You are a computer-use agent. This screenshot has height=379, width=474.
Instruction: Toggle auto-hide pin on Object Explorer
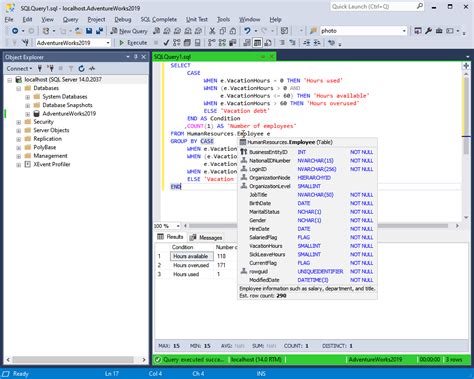pyautogui.click(x=136, y=57)
